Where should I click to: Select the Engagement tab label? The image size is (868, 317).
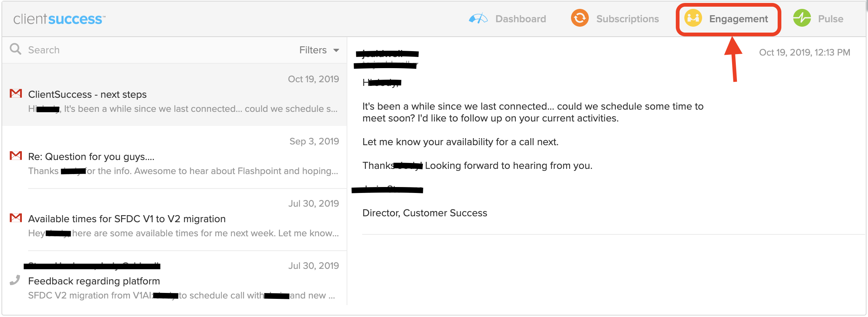pos(738,19)
